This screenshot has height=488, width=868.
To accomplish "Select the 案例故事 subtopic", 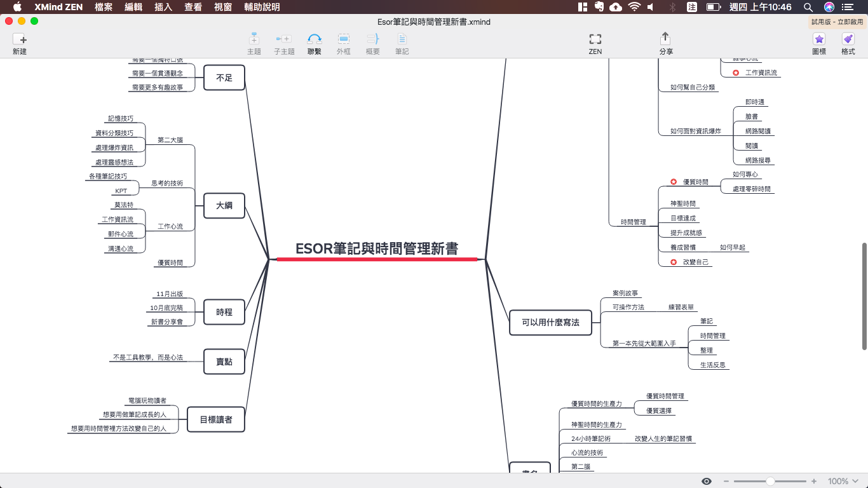I will click(625, 294).
